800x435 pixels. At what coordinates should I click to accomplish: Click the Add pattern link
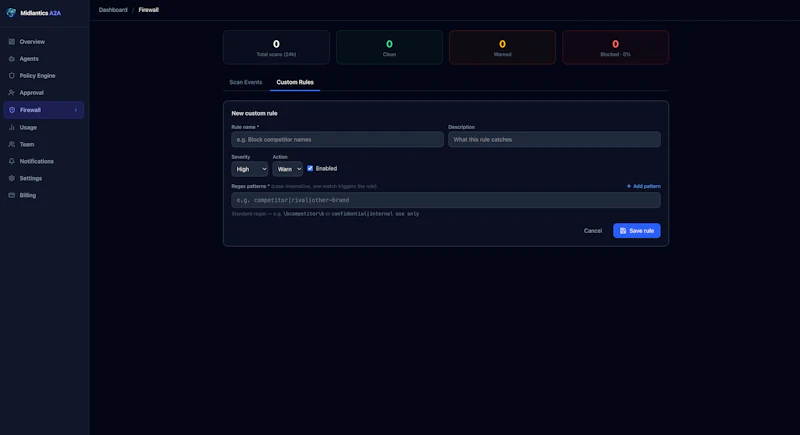click(643, 186)
